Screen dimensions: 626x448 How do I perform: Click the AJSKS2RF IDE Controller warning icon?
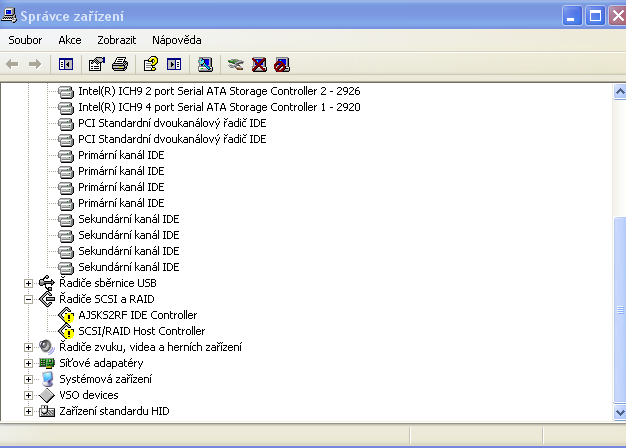click(x=66, y=315)
